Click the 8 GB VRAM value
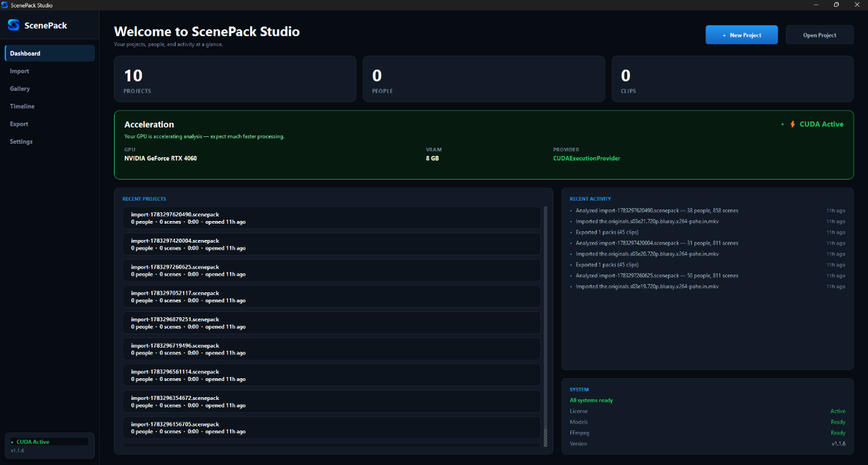Image resolution: width=868 pixels, height=465 pixels. pyautogui.click(x=432, y=158)
